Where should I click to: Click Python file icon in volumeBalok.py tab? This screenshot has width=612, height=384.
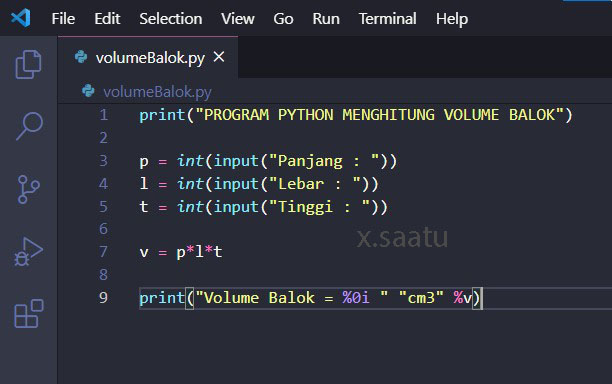coord(81,57)
